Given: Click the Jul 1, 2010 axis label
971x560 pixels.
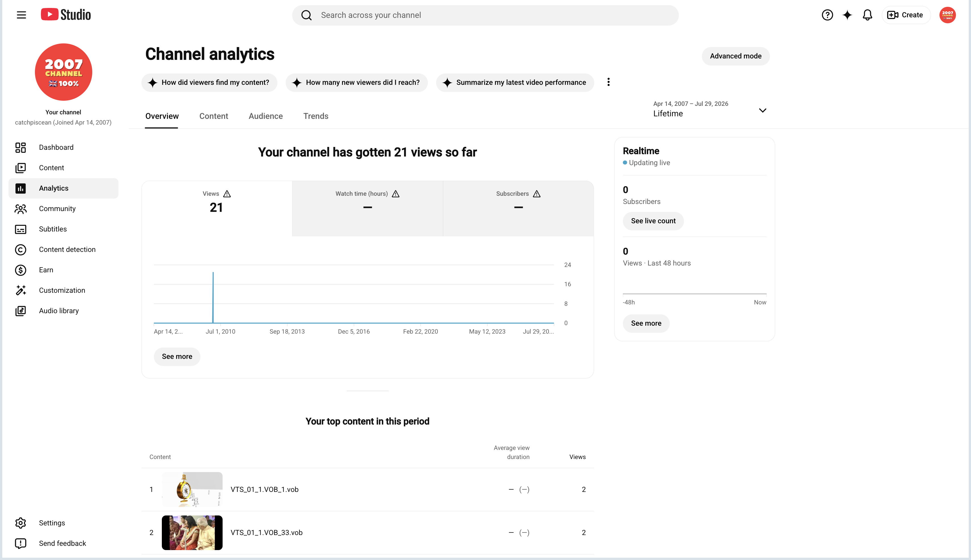Looking at the screenshot, I should pos(221,332).
